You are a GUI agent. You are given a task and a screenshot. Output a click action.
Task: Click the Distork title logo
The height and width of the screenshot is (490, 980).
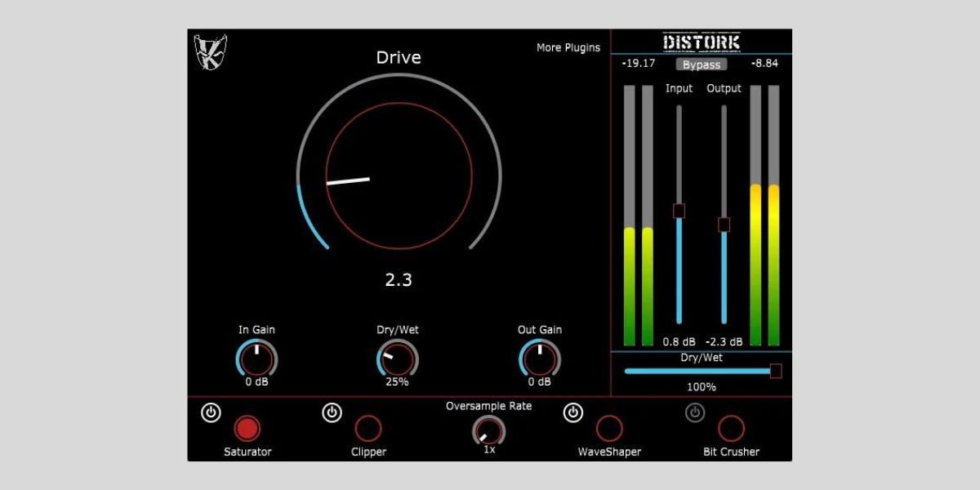[x=701, y=41]
